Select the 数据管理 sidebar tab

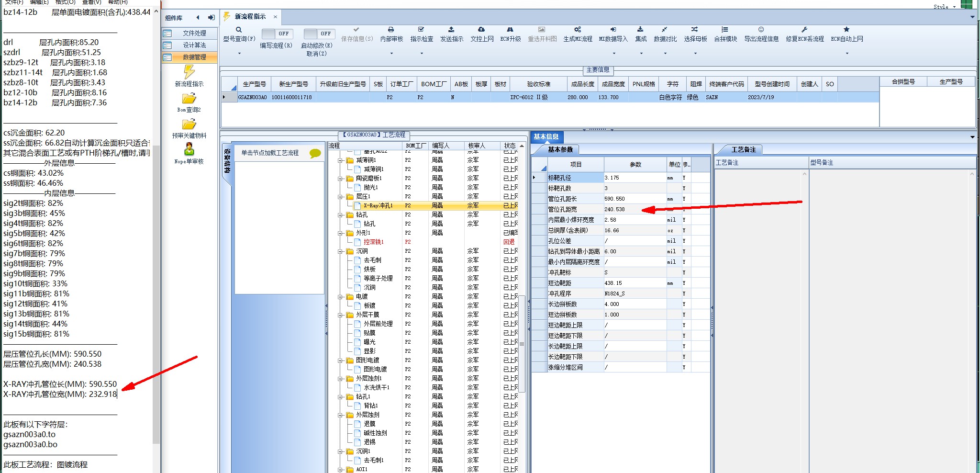coord(189,57)
